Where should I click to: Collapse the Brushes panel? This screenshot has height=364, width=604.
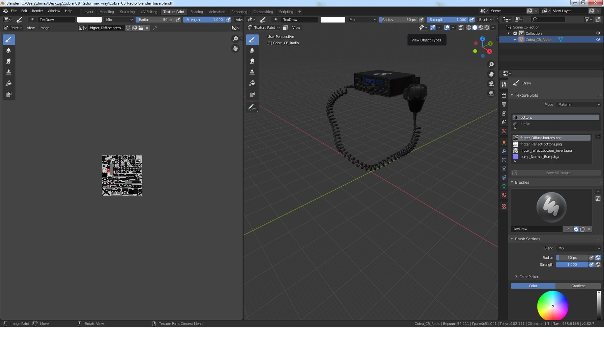pyautogui.click(x=512, y=182)
